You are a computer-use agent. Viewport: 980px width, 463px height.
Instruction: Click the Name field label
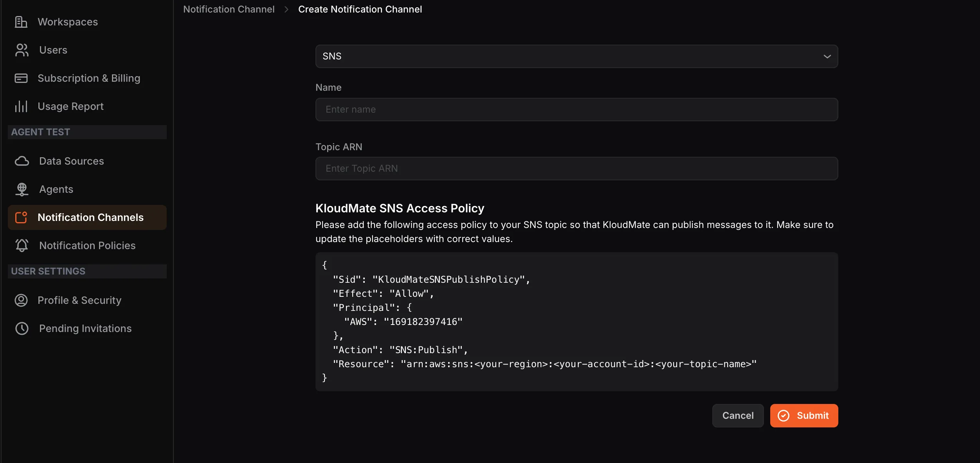click(x=328, y=88)
